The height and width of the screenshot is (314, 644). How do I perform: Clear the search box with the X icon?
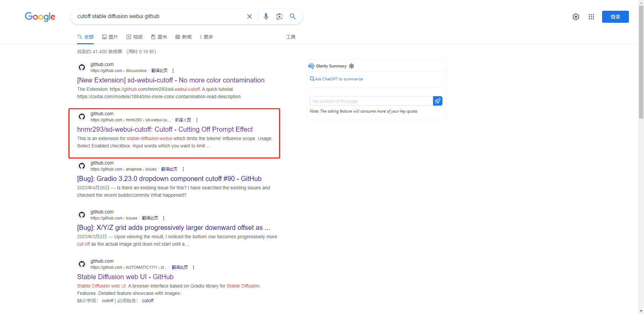coord(249,16)
